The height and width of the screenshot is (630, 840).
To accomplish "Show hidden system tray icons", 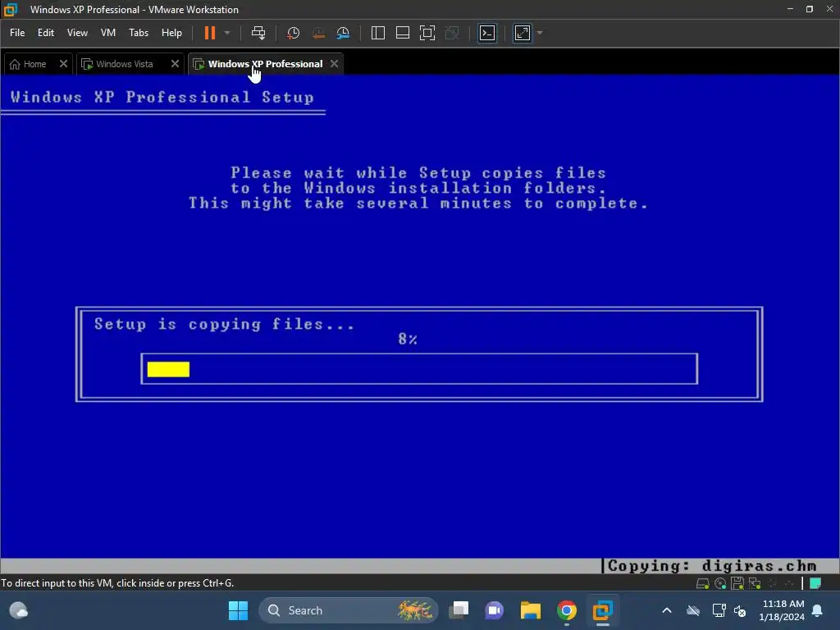I will coord(667,610).
